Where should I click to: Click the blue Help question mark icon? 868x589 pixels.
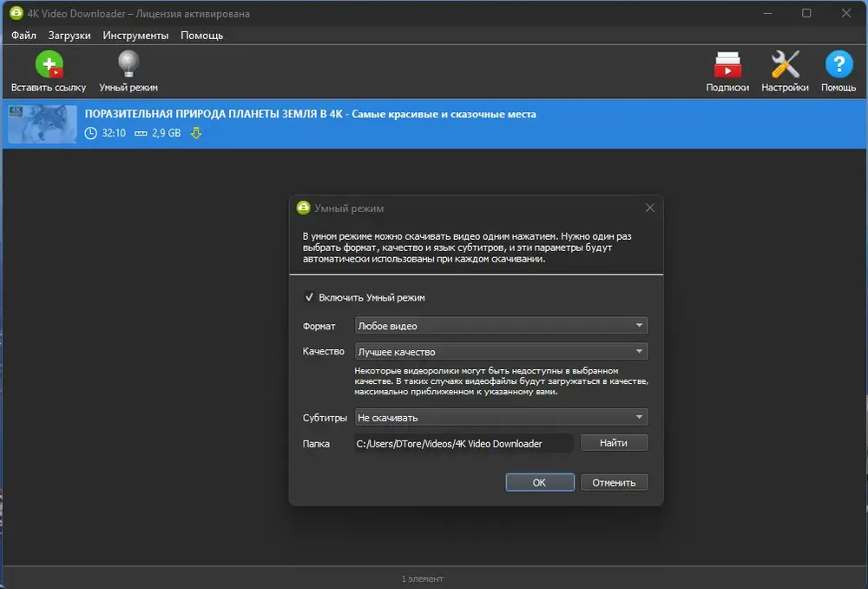pos(838,65)
